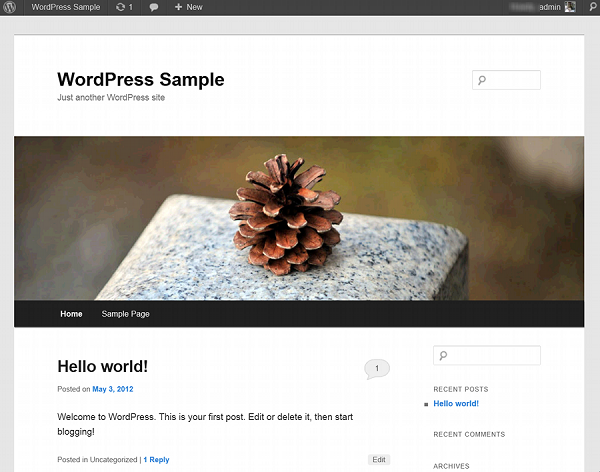Click the admin bar search magnifier
Image resolution: width=600 pixels, height=472 pixels.
tap(592, 7)
